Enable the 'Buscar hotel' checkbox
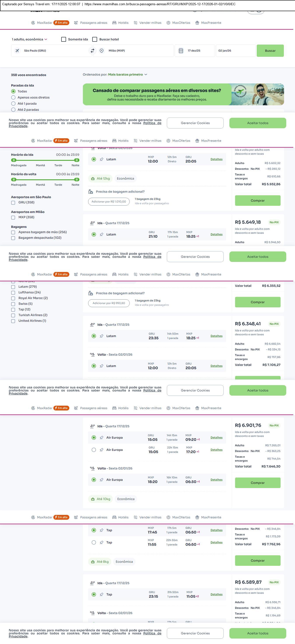This screenshot has width=295, height=644. click(x=95, y=39)
